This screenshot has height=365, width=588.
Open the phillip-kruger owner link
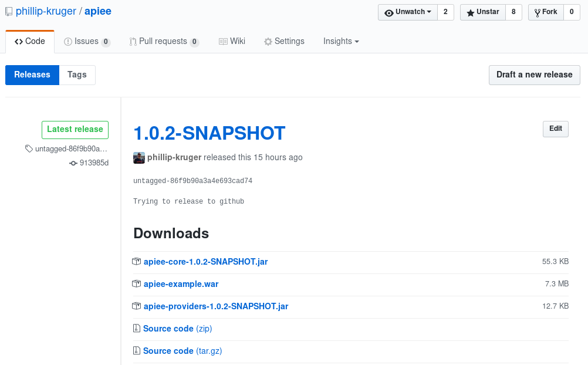[x=46, y=11]
